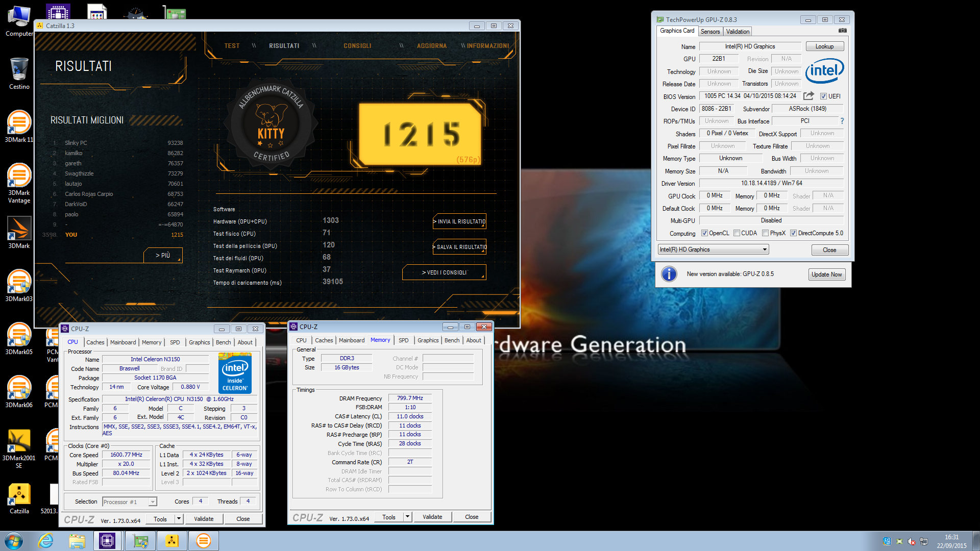Open Windows Explorer folder from taskbar
Image resolution: width=980 pixels, height=551 pixels.
pyautogui.click(x=77, y=541)
